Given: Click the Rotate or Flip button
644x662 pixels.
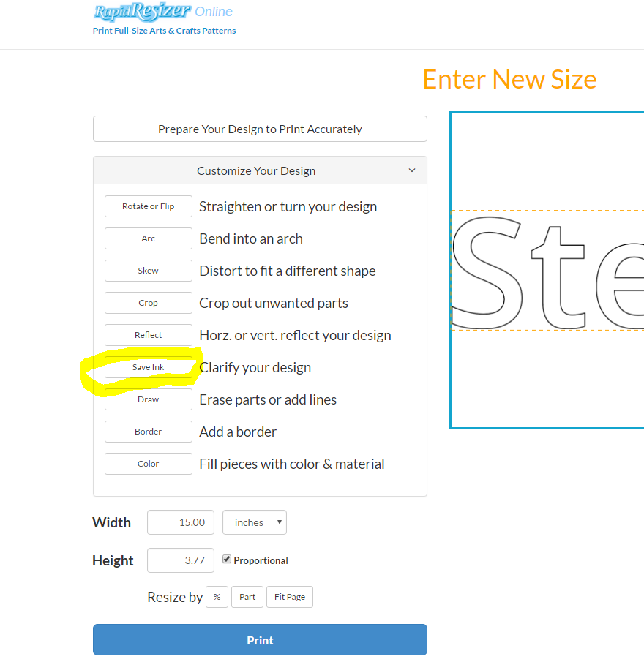Looking at the screenshot, I should point(149,206).
